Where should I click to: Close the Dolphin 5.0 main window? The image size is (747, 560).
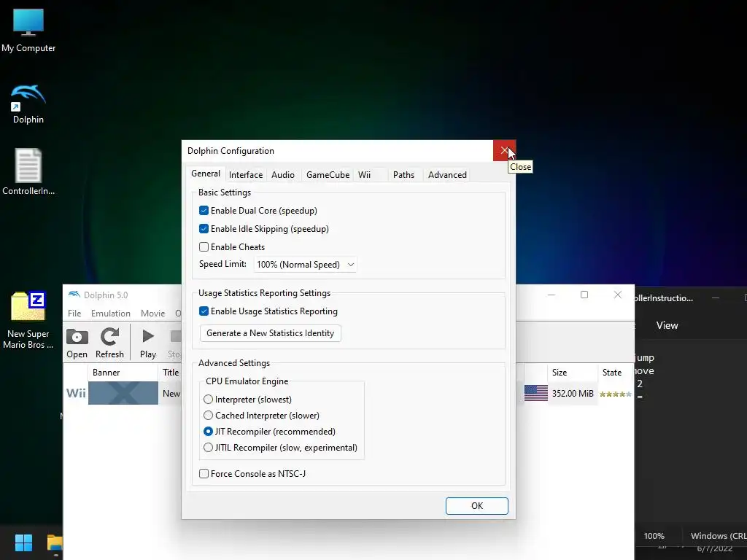point(617,295)
